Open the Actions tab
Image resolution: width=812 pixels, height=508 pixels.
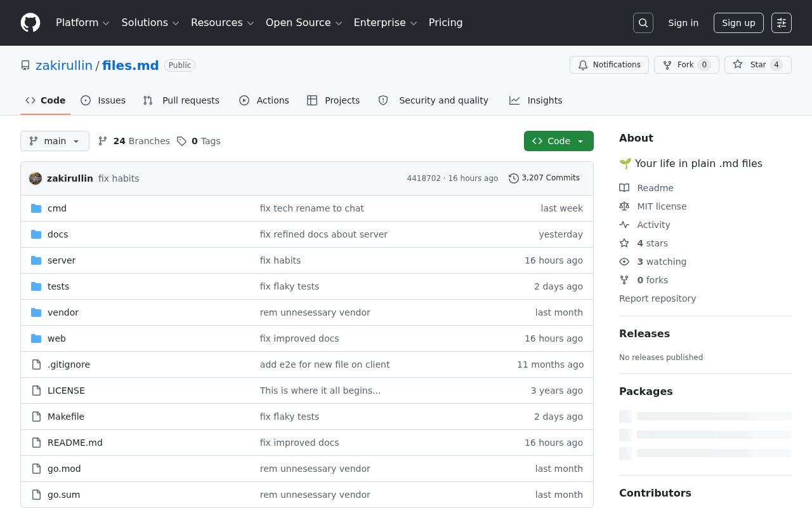(264, 100)
